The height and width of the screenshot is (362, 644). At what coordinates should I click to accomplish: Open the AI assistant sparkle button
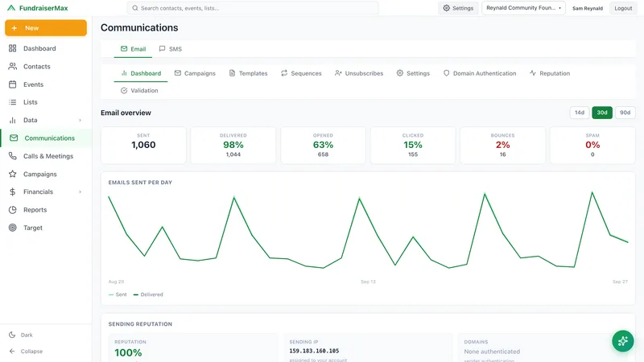tap(622, 341)
